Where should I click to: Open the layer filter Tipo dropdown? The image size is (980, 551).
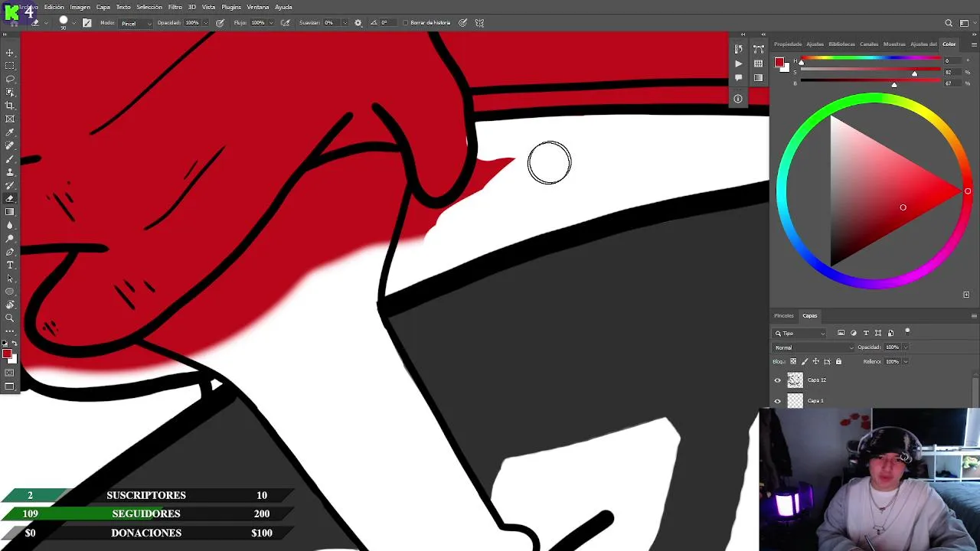tap(799, 334)
